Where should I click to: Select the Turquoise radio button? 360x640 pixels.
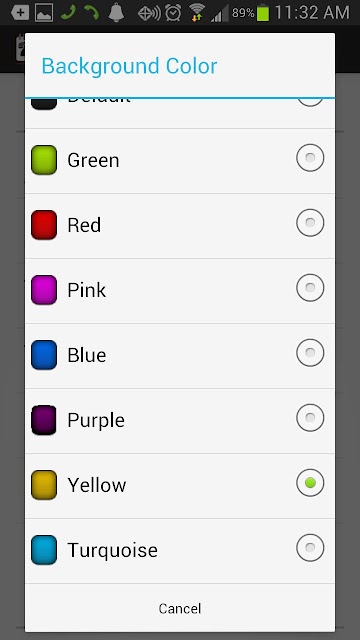pos(310,547)
